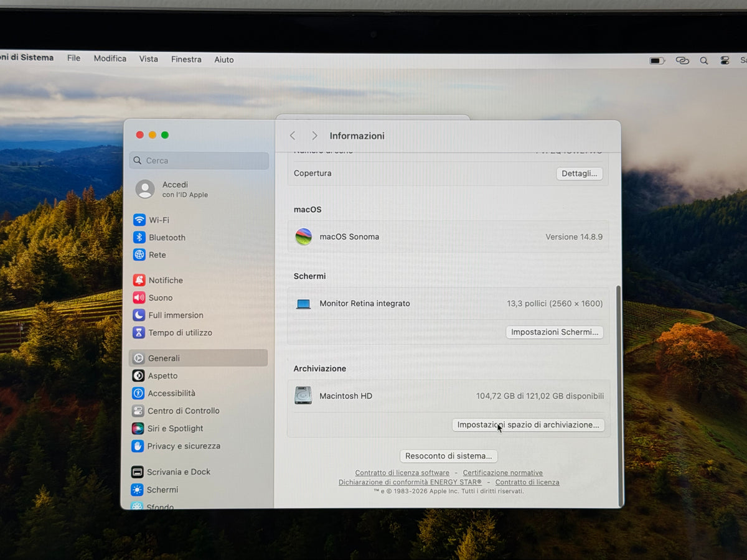This screenshot has height=560, width=747.
Task: Click Impostazioni Schermi... button
Action: tap(555, 332)
